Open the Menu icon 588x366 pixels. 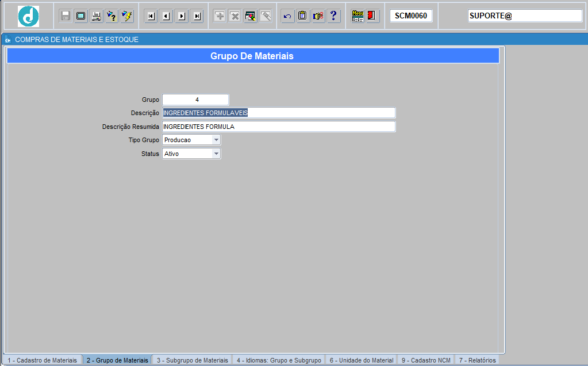(358, 16)
